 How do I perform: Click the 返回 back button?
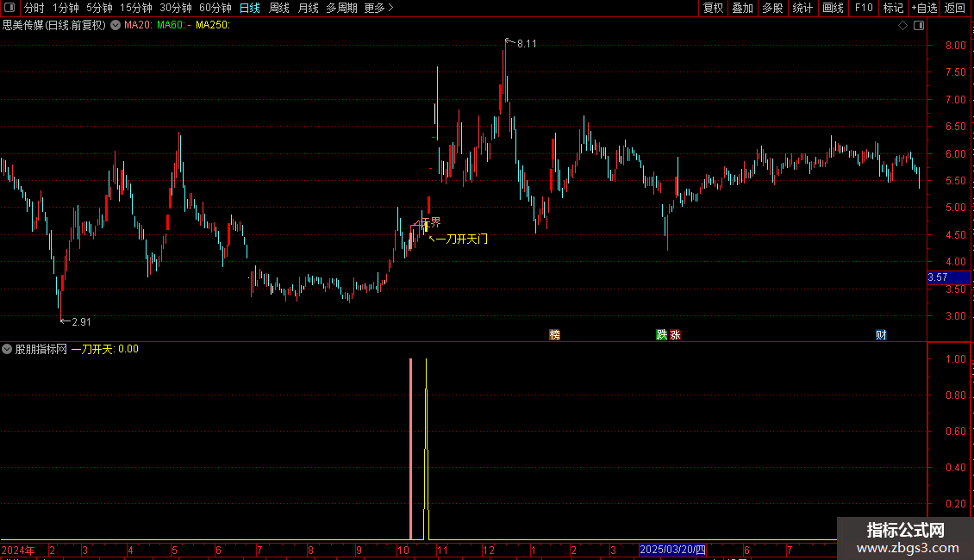[x=955, y=8]
